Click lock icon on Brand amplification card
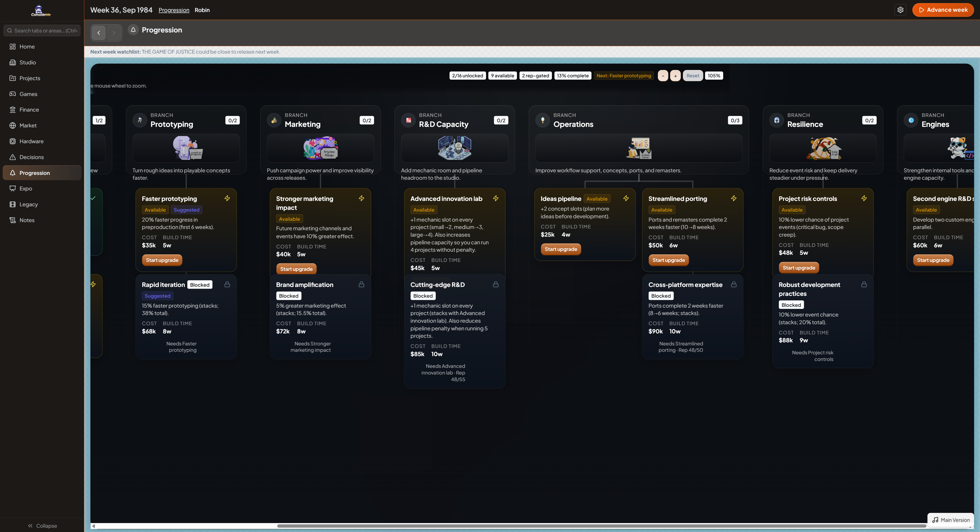This screenshot has height=532, width=980. click(361, 284)
